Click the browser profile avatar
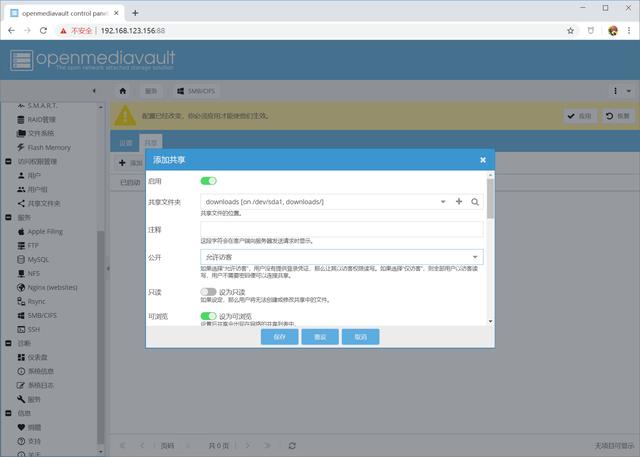Viewport: 640px width, 457px height. pos(613,31)
